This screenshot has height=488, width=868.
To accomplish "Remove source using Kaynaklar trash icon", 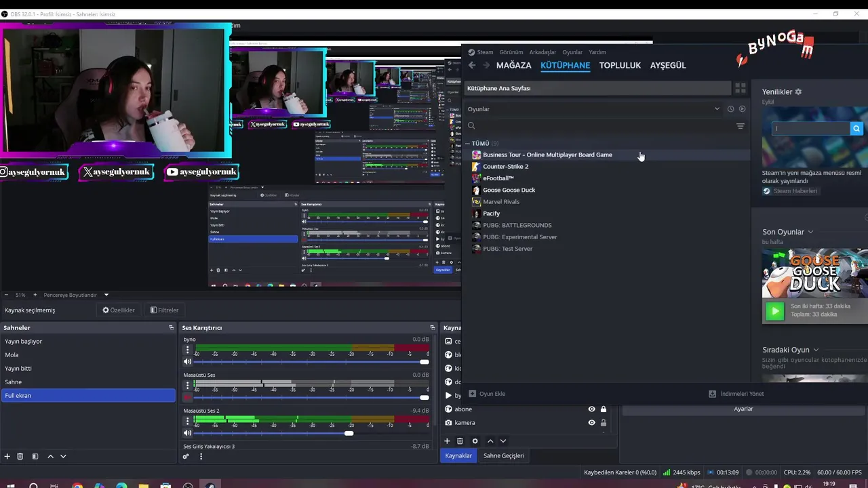I will tap(460, 441).
